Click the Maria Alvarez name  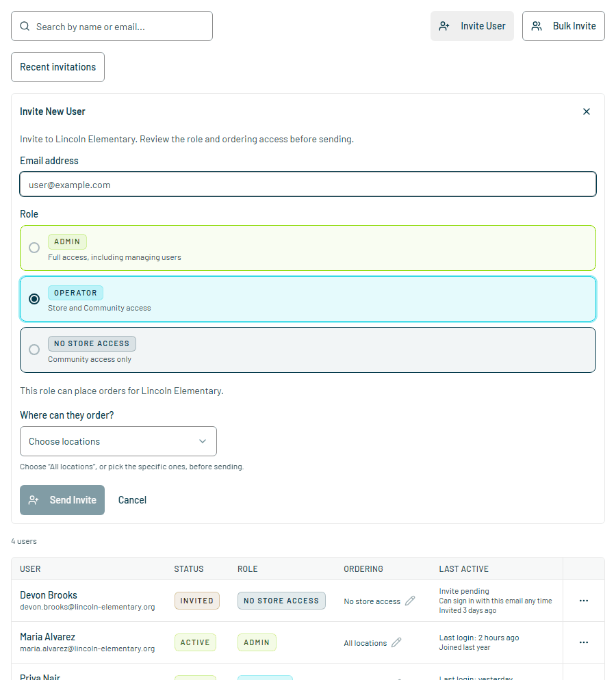point(47,637)
